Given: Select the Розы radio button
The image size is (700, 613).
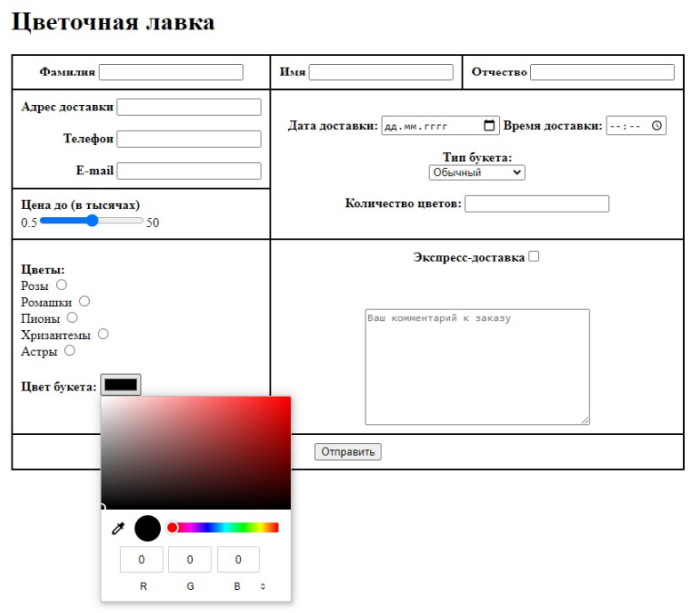Looking at the screenshot, I should pos(61,285).
